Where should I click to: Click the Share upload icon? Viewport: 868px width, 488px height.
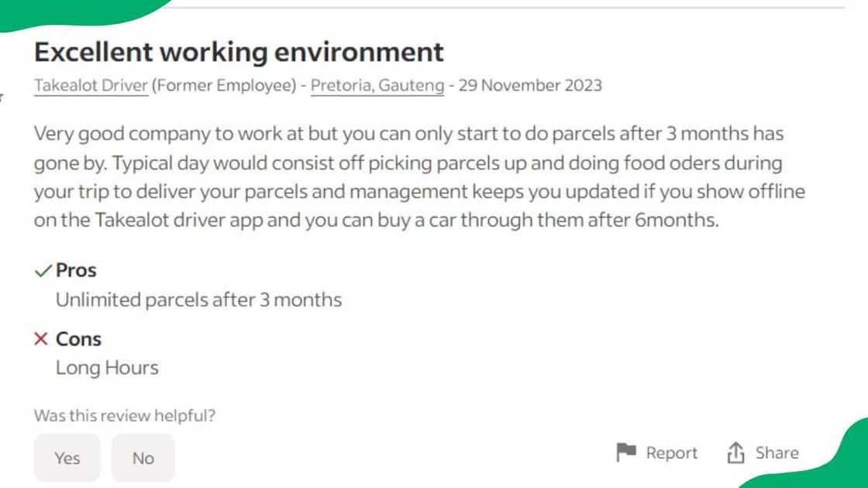click(735, 453)
